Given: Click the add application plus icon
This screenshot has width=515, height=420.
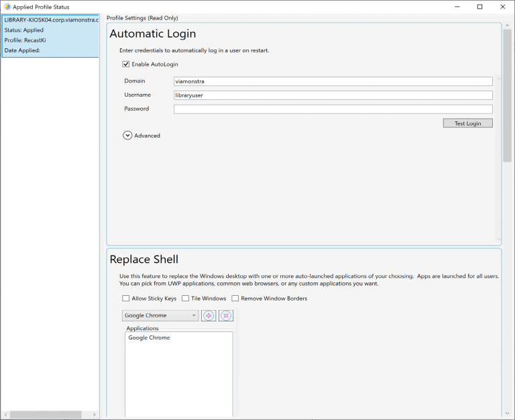Looking at the screenshot, I should point(209,315).
